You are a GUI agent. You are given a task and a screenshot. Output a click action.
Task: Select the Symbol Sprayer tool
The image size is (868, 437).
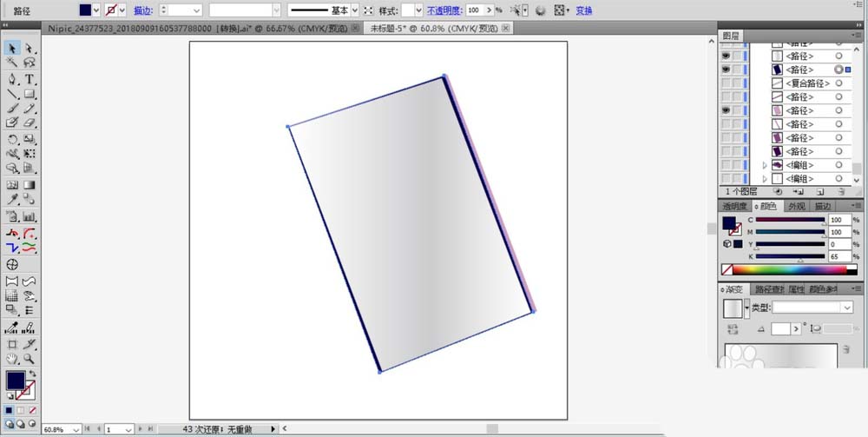pyautogui.click(x=12, y=216)
